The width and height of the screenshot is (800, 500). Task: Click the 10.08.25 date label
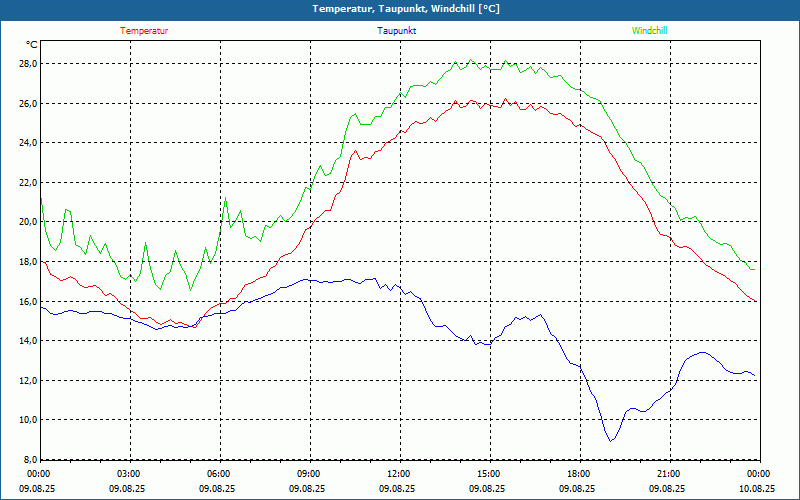[755, 489]
